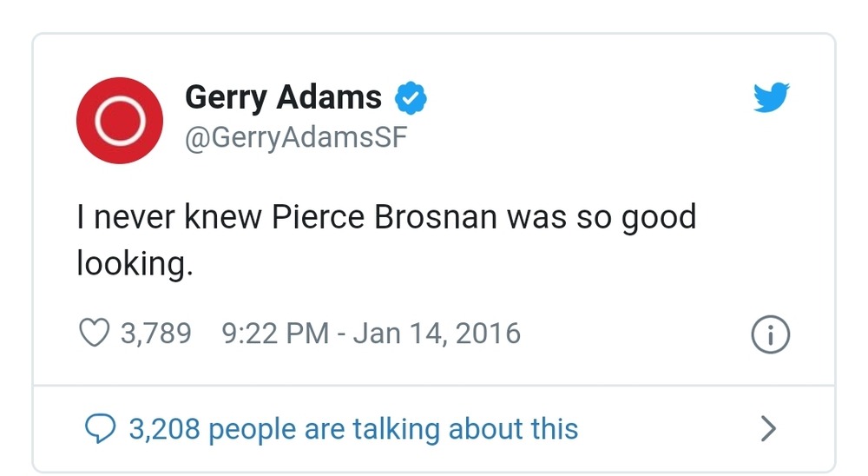
Task: Open the Gerry Adams display name
Action: pos(284,97)
